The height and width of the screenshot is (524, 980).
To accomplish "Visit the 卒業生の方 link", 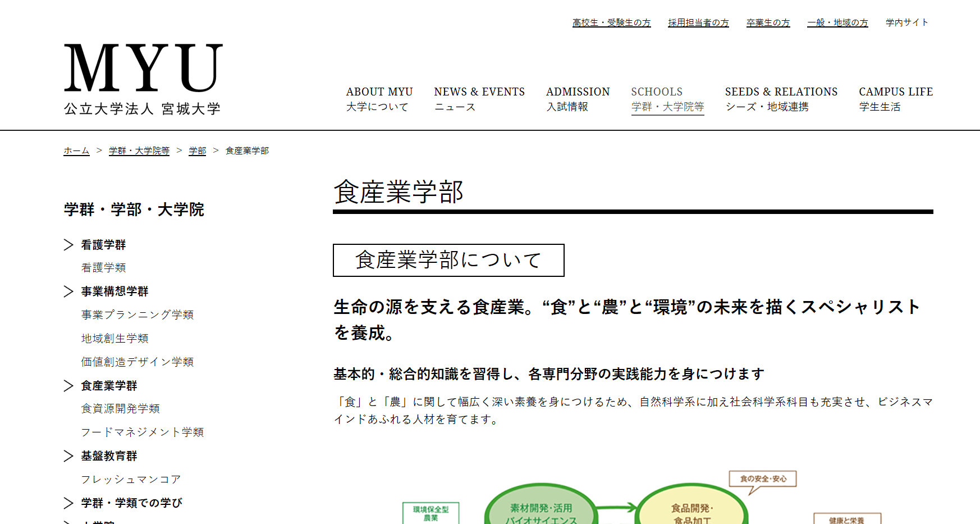I will [x=768, y=22].
